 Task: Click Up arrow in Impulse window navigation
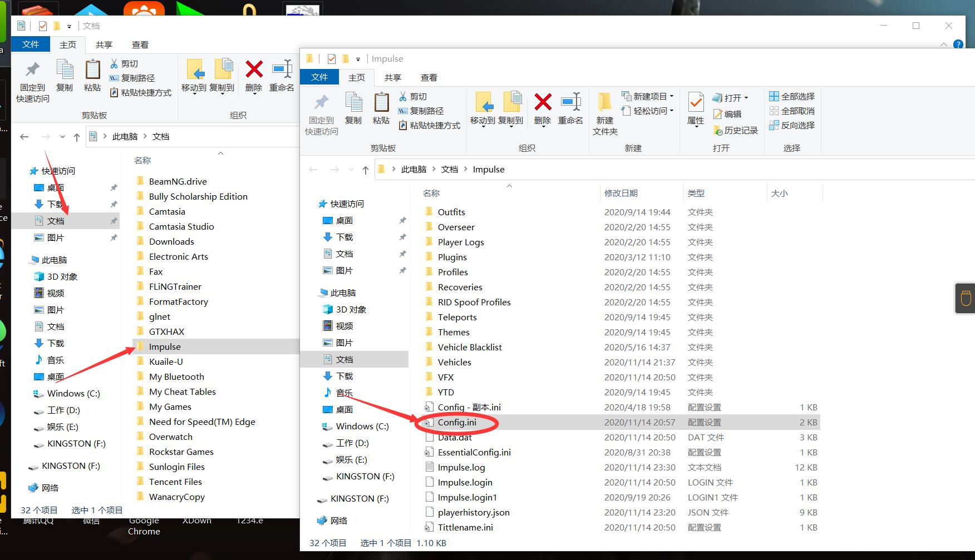point(365,170)
